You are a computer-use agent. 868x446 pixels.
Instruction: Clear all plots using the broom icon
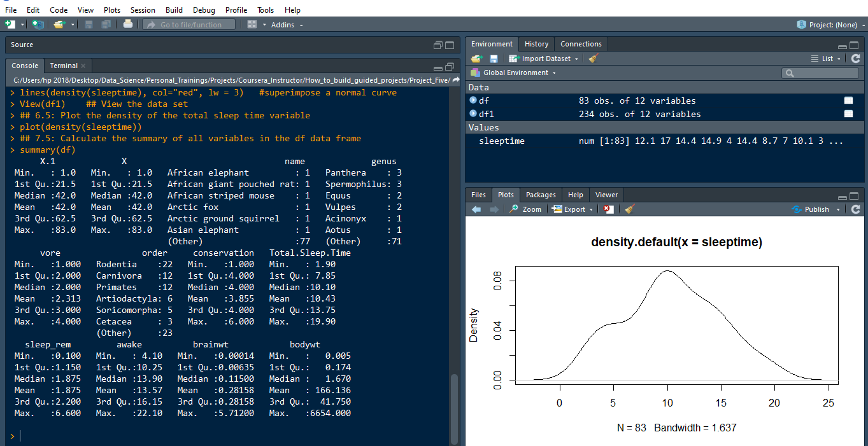pos(629,209)
